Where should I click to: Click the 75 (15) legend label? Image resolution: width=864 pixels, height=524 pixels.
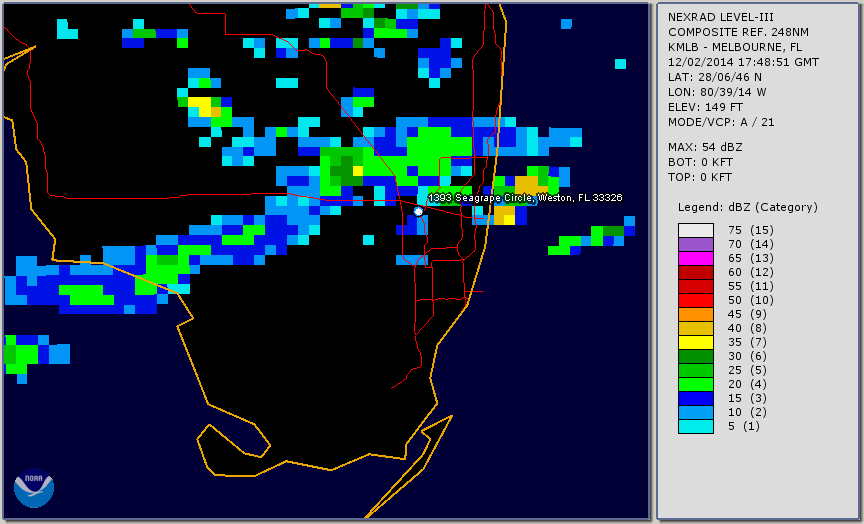click(750, 230)
